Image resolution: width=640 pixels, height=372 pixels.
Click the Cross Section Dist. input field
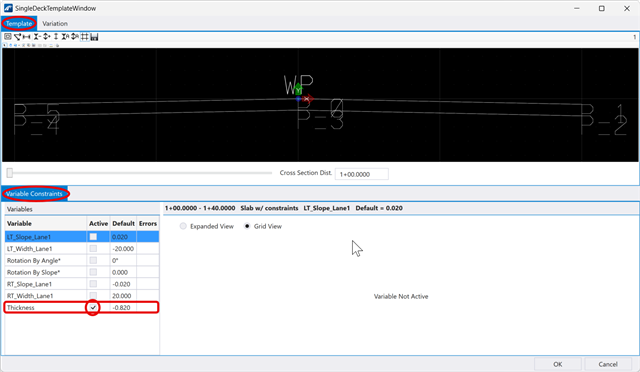tap(362, 174)
